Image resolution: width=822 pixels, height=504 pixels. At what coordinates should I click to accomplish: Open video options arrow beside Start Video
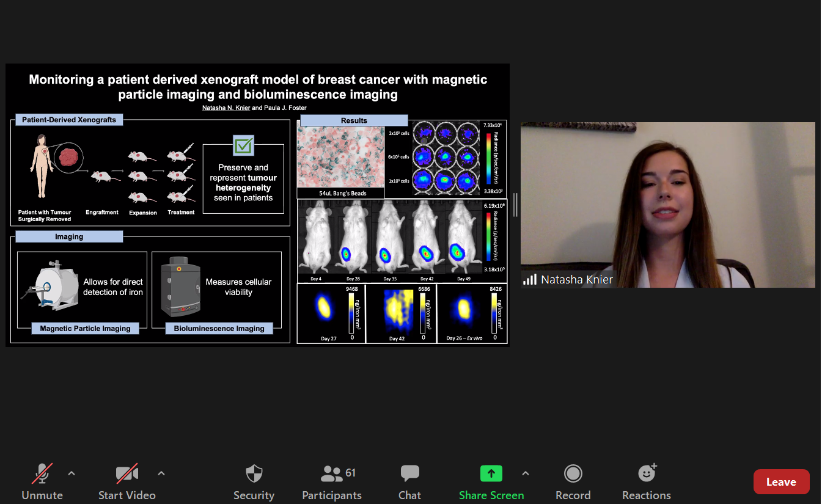(161, 473)
